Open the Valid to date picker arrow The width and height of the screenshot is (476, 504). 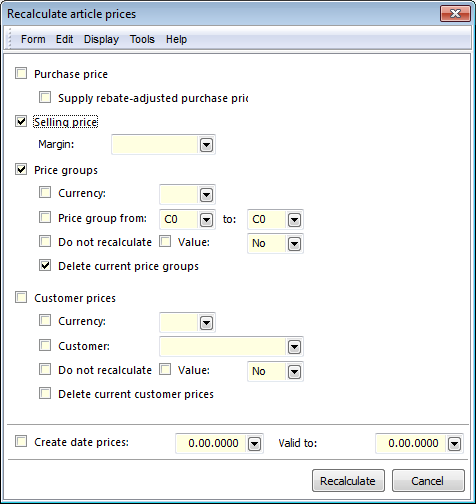[454, 444]
